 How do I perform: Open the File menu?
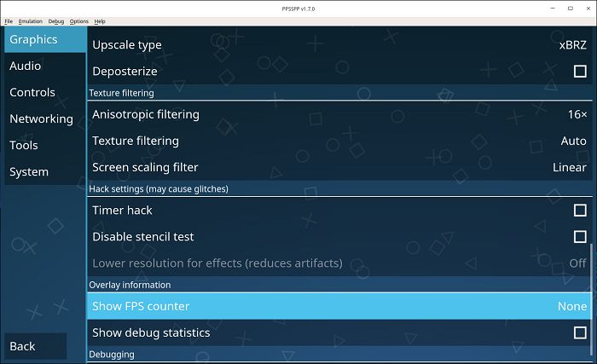pyautogui.click(x=9, y=21)
